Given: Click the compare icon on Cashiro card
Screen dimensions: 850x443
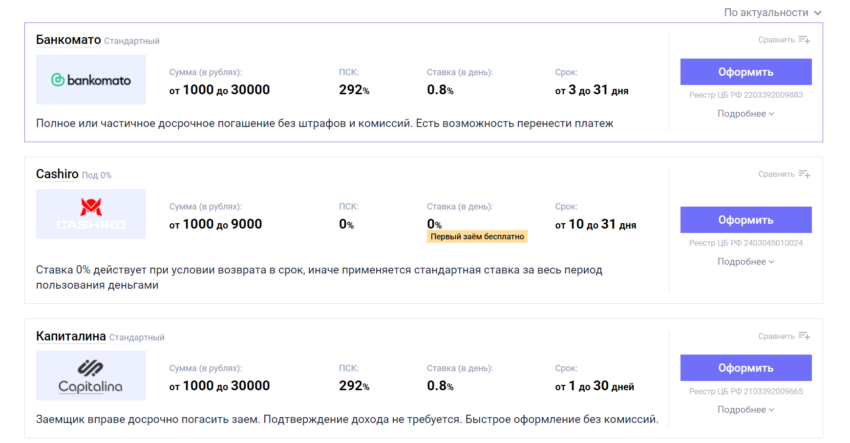Looking at the screenshot, I should [804, 174].
